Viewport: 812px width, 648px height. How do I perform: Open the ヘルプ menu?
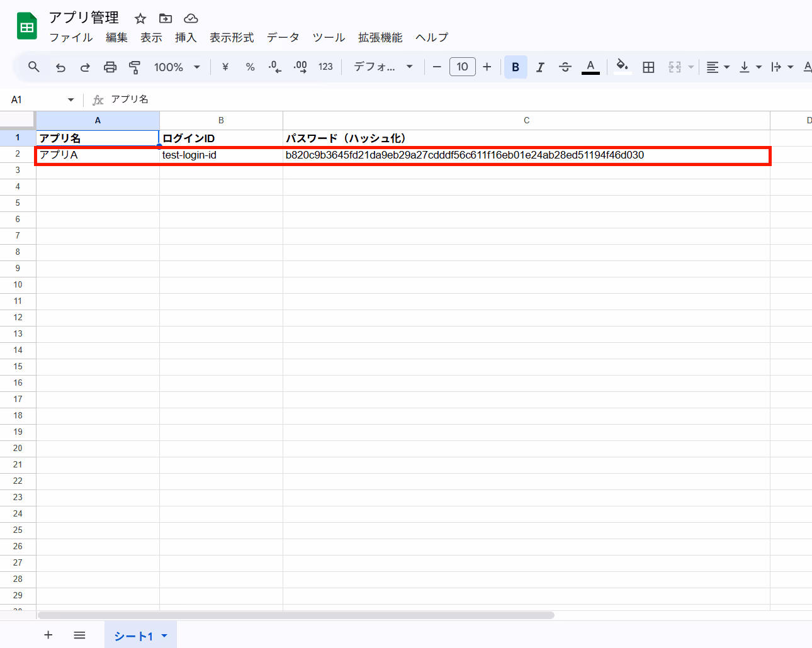click(432, 38)
